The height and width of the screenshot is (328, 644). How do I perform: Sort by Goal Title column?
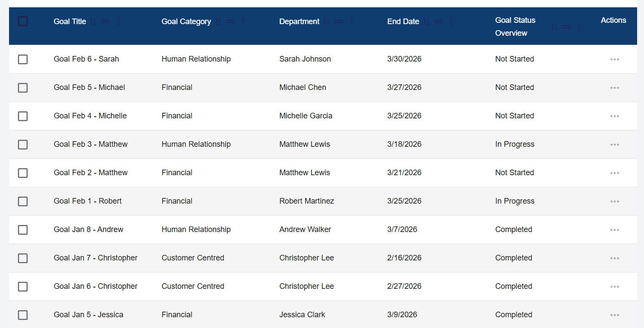93,22
